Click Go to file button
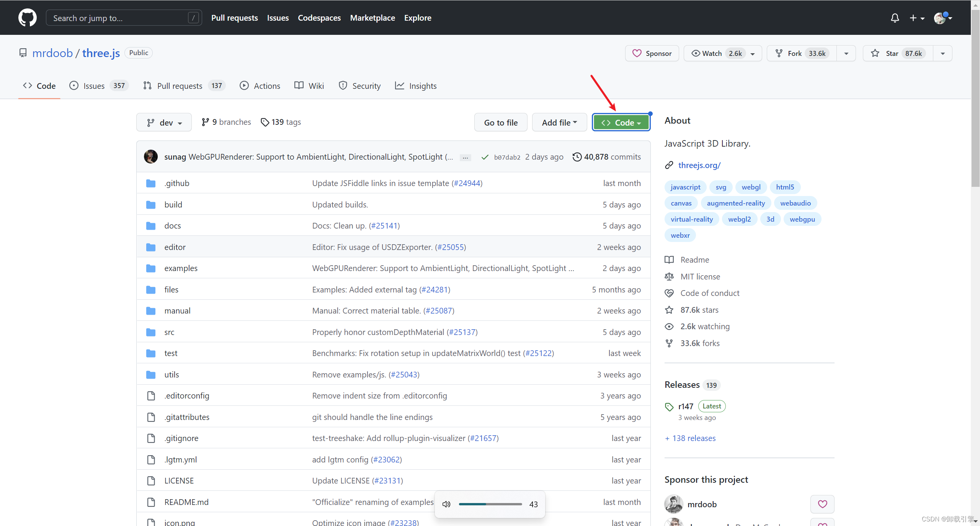Screen dimensions: 980x526 pyautogui.click(x=501, y=123)
